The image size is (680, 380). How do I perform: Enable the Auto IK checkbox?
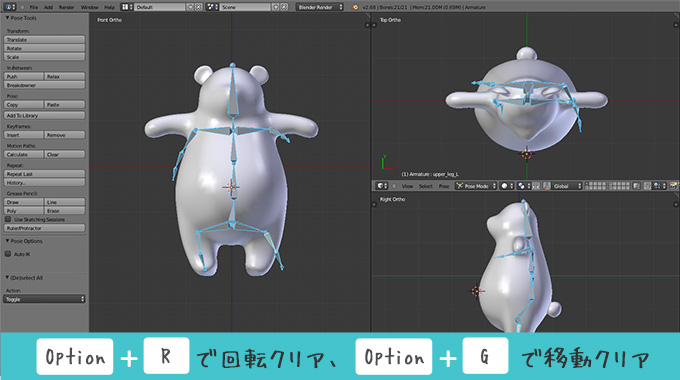tap(8, 254)
